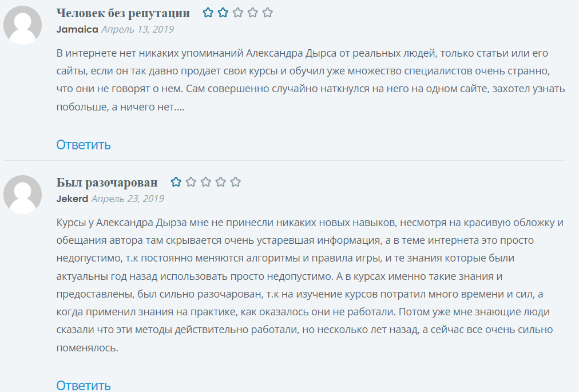This screenshot has height=392, width=579.
Task: Click fifth star in Jamaica's review rating
Action: (268, 13)
